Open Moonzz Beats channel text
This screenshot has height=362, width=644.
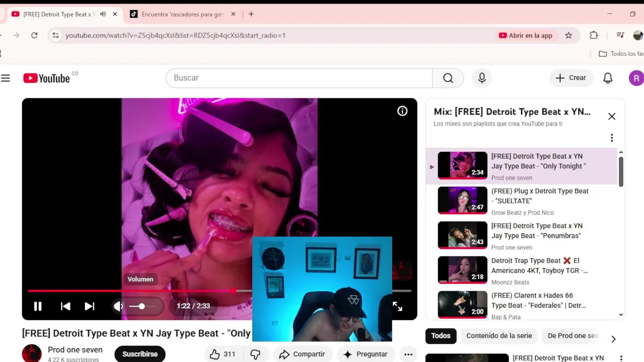coord(510,283)
